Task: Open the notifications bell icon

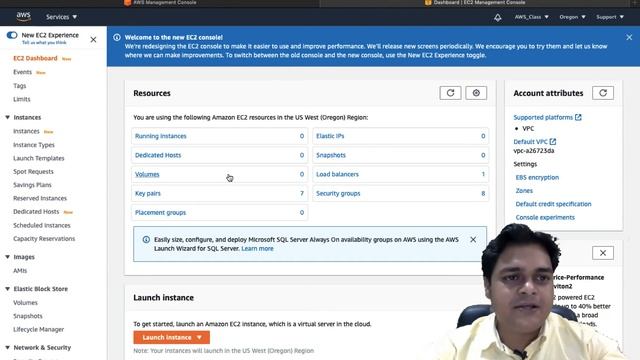Action: pos(498,17)
